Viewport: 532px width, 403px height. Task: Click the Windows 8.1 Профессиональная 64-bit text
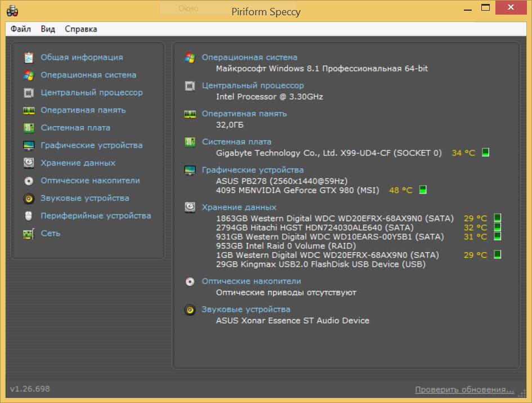(321, 69)
